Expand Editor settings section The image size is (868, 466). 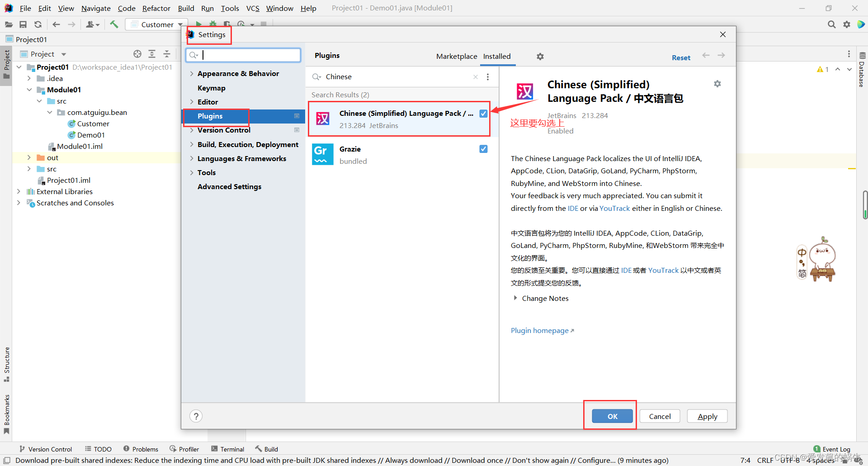pos(192,102)
